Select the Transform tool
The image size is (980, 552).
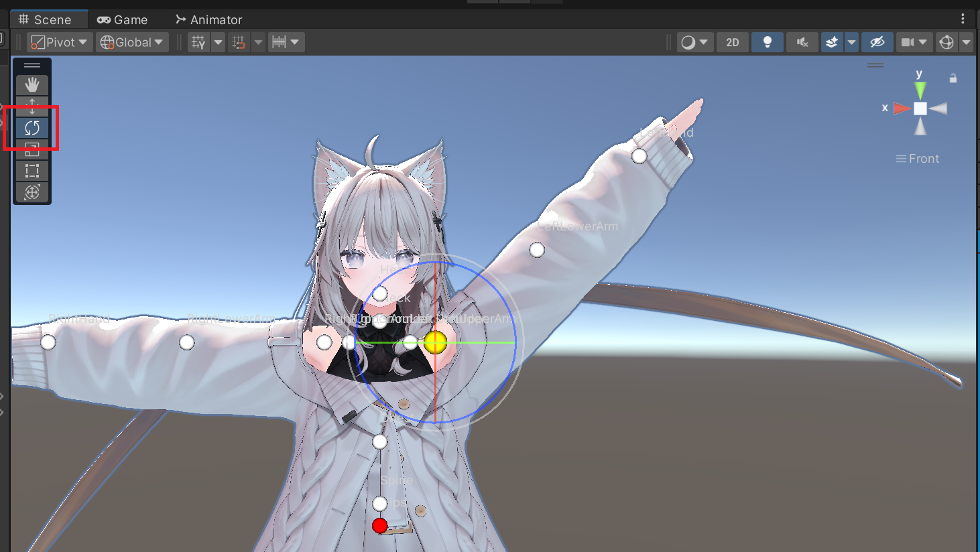coord(32,192)
